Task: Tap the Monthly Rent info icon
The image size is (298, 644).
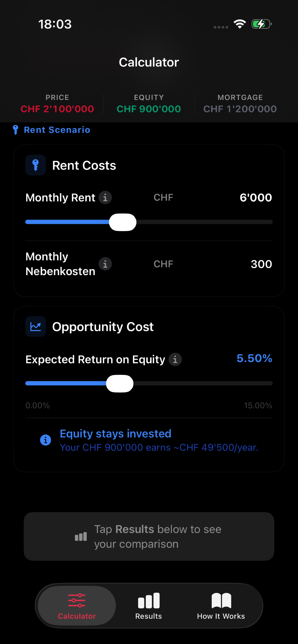Action: tap(105, 198)
